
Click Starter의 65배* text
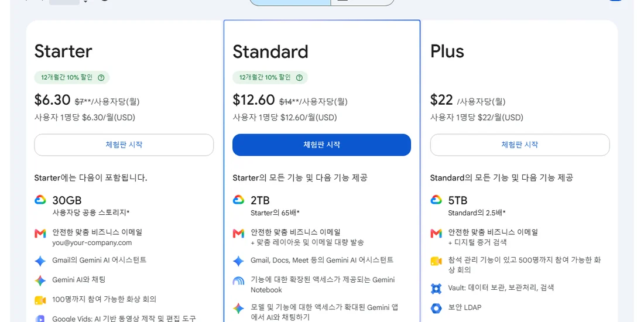click(x=275, y=213)
